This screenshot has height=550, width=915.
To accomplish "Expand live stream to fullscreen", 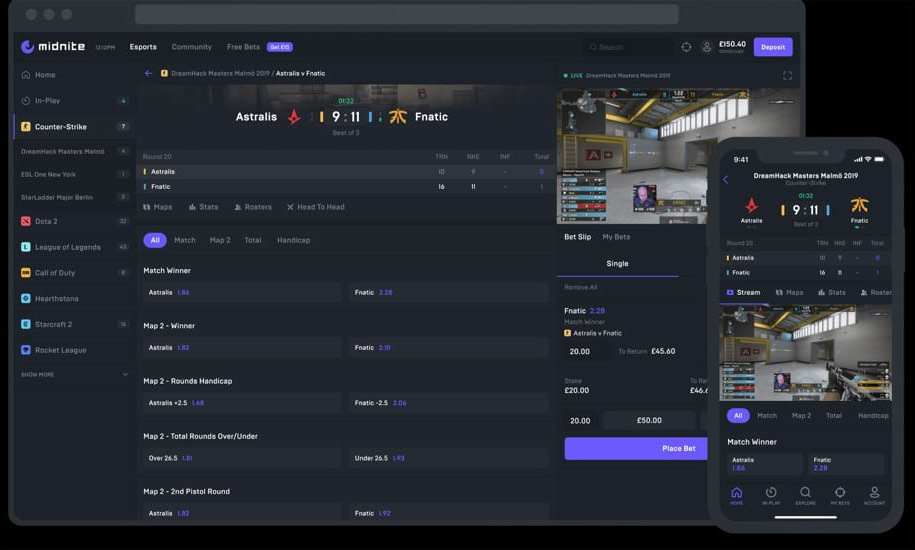I will 787,76.
